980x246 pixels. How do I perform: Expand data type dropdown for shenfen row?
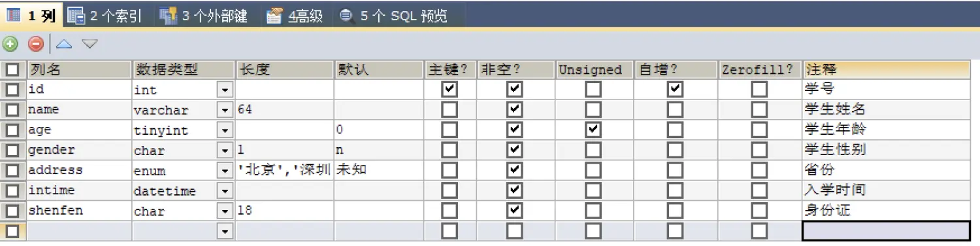(x=225, y=211)
